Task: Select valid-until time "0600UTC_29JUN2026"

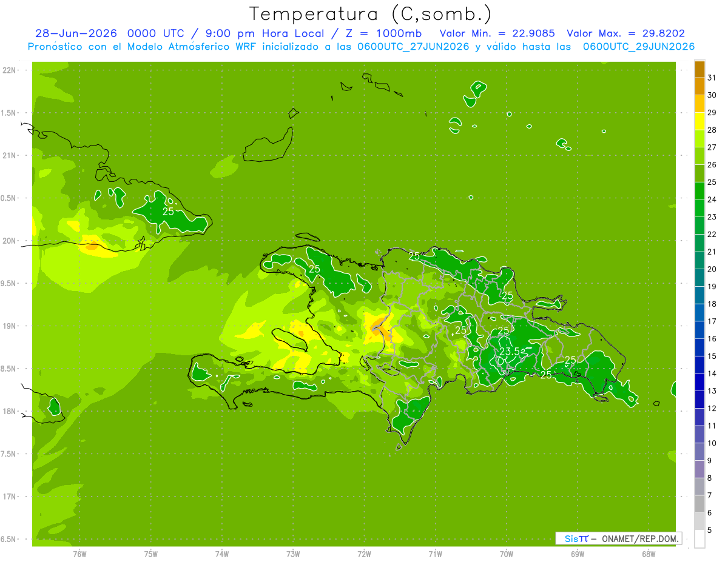Action: (x=639, y=47)
